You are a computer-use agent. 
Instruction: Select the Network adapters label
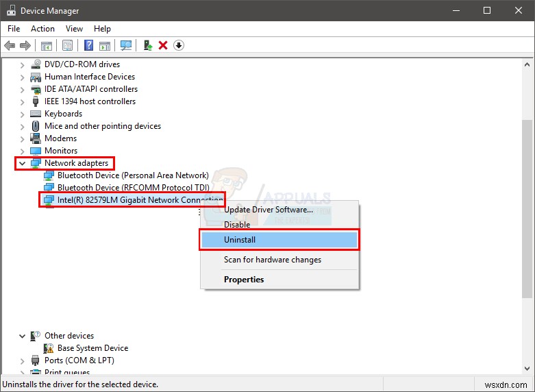tap(77, 163)
